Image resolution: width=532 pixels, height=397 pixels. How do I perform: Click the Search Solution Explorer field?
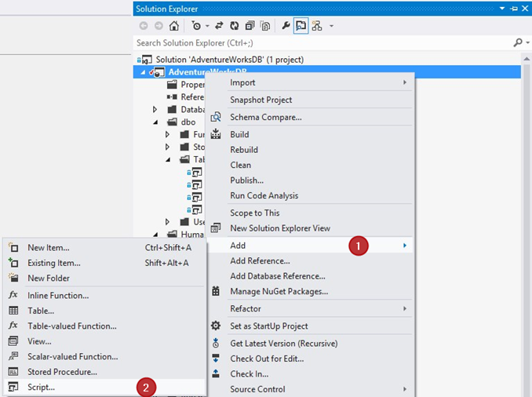[322, 43]
